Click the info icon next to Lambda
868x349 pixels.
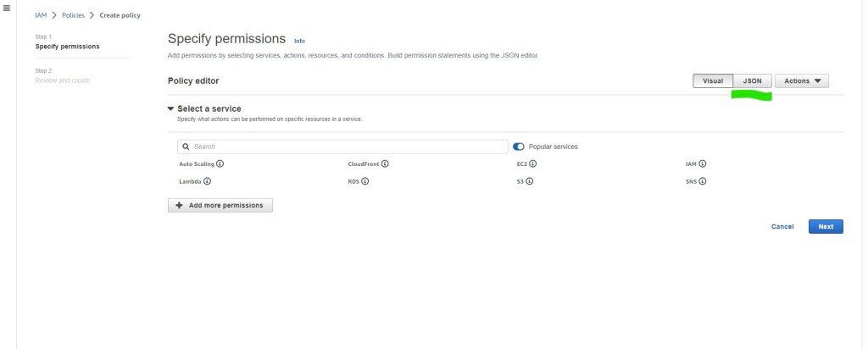coord(207,180)
